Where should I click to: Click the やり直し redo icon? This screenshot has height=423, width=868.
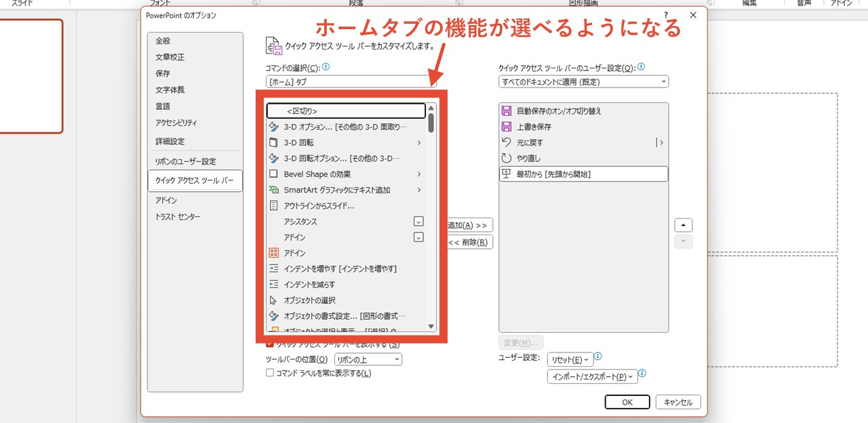click(506, 158)
